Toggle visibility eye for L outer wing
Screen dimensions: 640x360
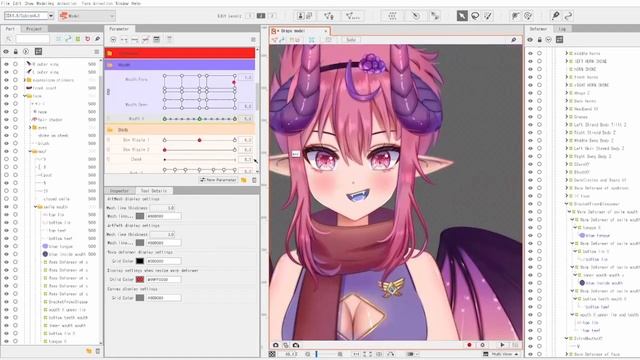[6, 72]
